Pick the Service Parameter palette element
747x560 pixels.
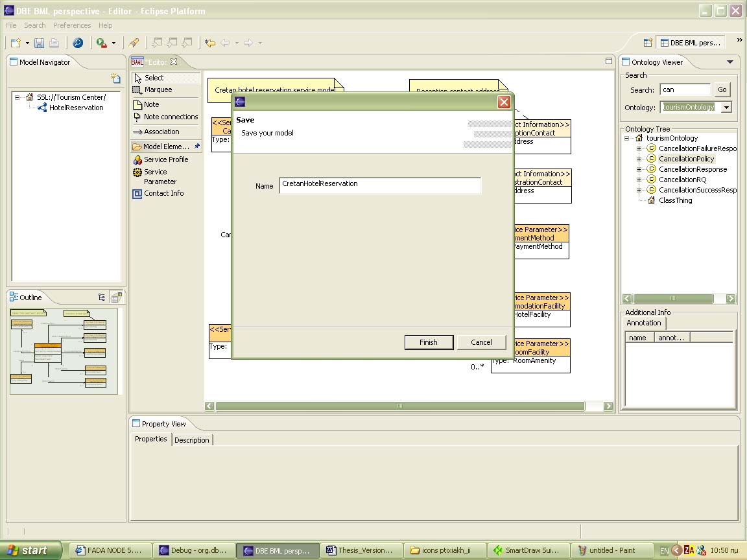pos(166,177)
